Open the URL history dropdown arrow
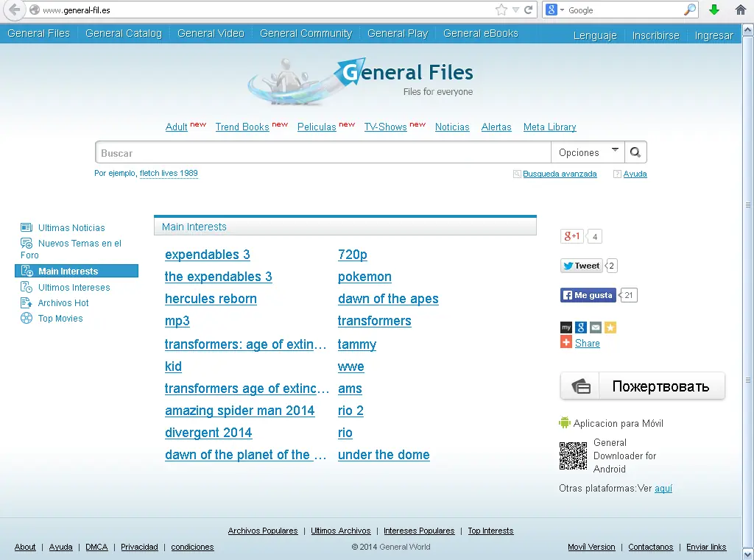The width and height of the screenshot is (754, 560). pyautogui.click(x=515, y=10)
